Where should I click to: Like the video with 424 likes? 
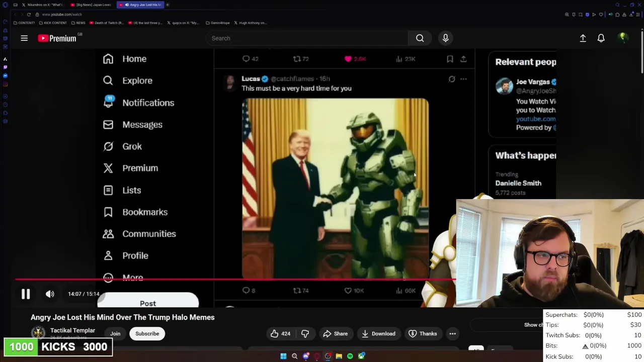280,334
